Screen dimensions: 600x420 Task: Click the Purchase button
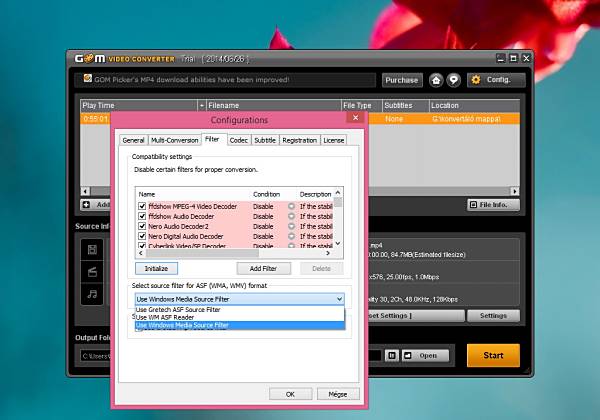pyautogui.click(x=402, y=80)
